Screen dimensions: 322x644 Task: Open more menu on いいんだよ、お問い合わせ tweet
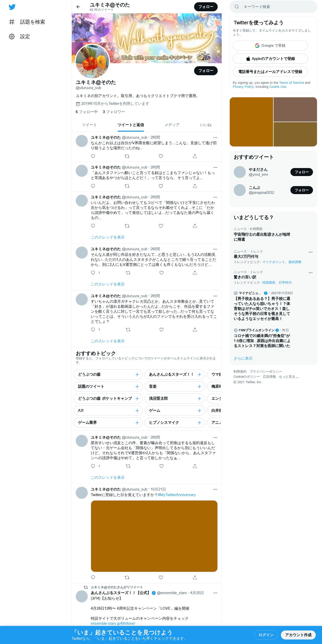tap(215, 197)
